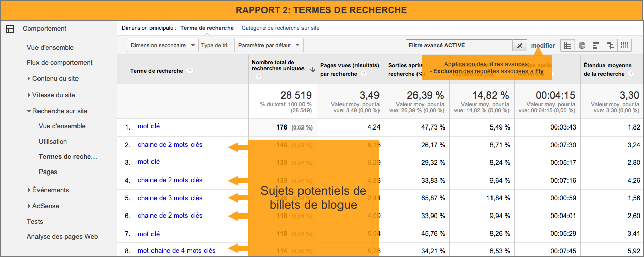Open Pages report under Recherche sur site
Image resolution: width=644 pixels, height=257 pixels.
coord(48,172)
